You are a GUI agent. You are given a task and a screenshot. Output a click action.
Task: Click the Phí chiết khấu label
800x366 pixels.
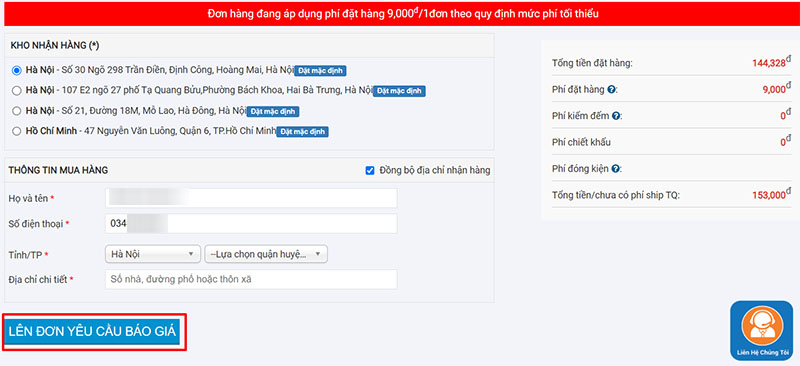tap(581, 142)
